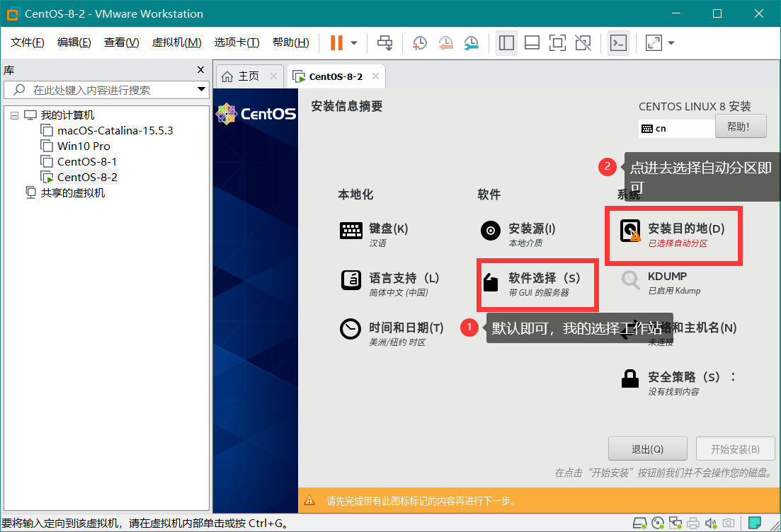Viewport: 781px width, 532px height.
Task: Toggle the thumbnail bar view
Action: 532,43
